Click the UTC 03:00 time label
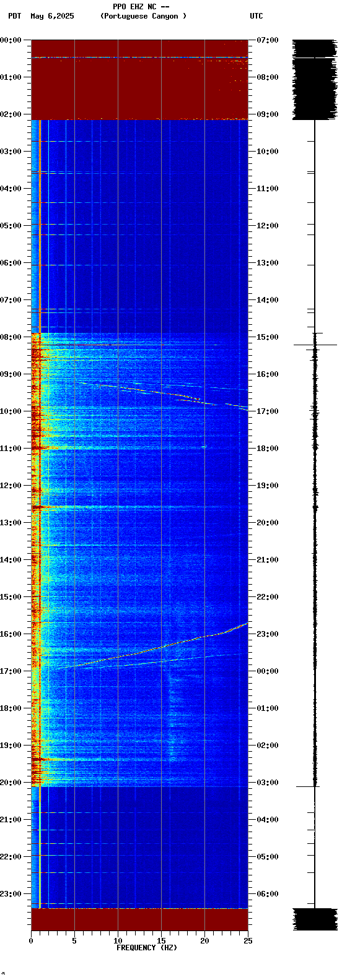Image resolution: width=342 pixels, height=980 pixels. (x=268, y=783)
